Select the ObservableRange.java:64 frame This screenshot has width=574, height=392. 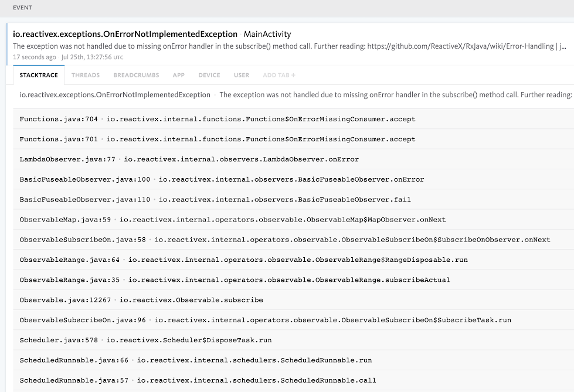point(294,260)
